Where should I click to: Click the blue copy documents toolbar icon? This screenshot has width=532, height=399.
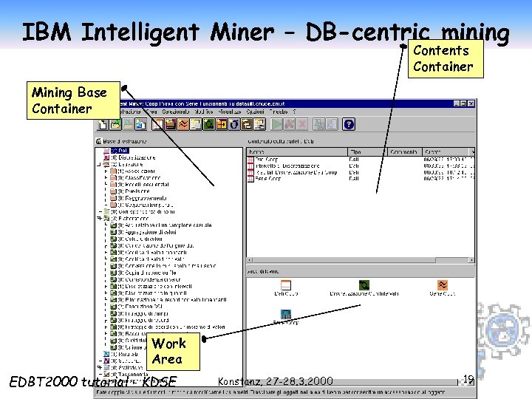coord(140,125)
